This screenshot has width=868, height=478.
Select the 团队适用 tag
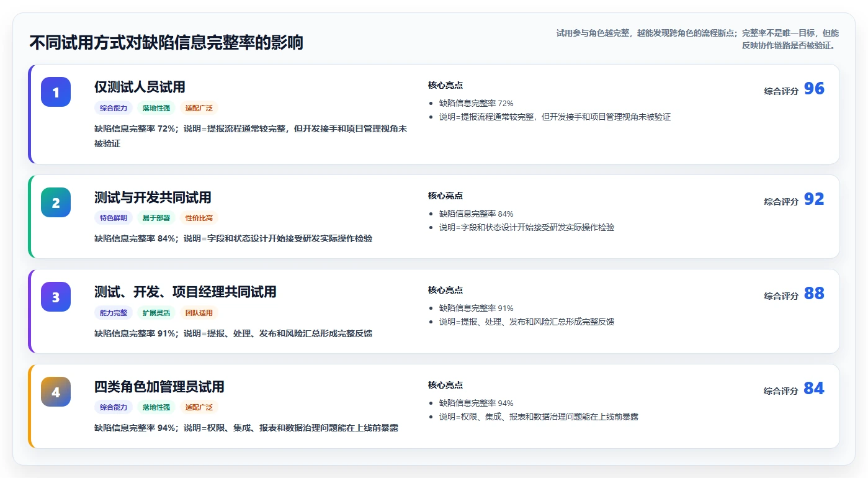199,313
